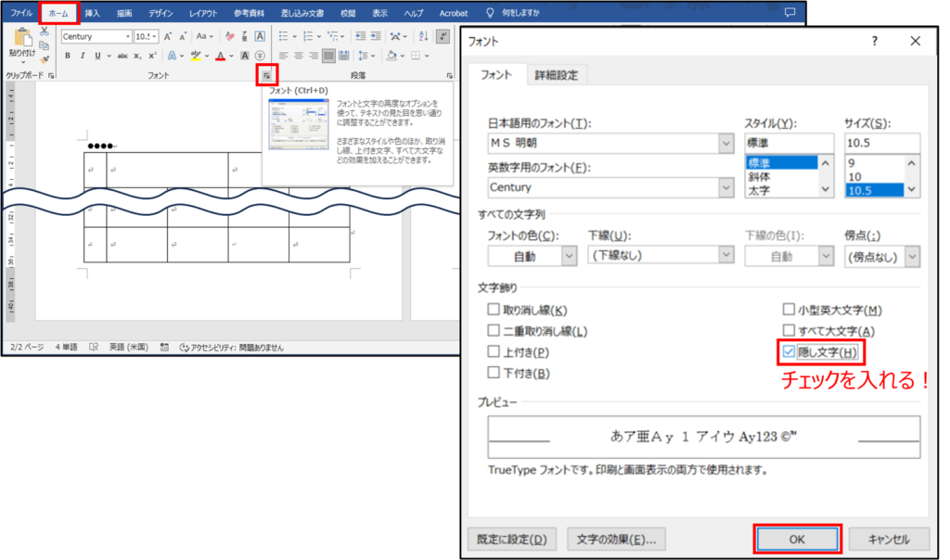Open the フォントの色 color picker
The width and height of the screenshot is (950, 560).
click(x=568, y=256)
